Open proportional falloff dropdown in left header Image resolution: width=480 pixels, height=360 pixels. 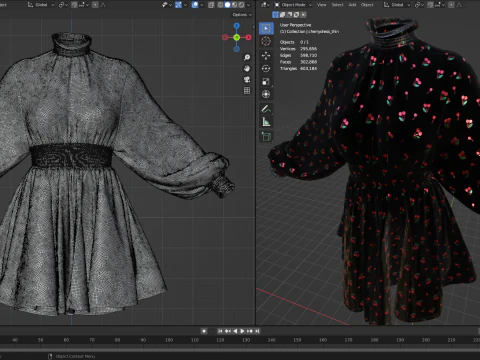103,5
